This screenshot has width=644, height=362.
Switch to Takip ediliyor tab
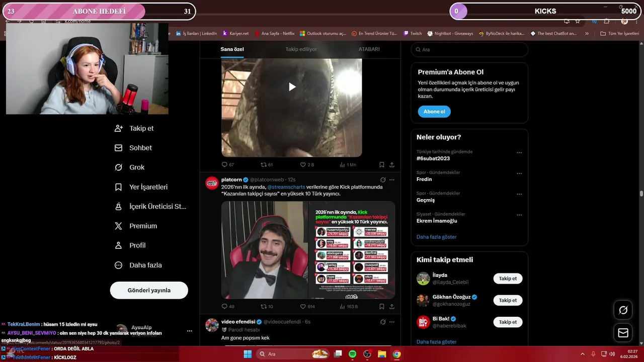[x=301, y=49]
